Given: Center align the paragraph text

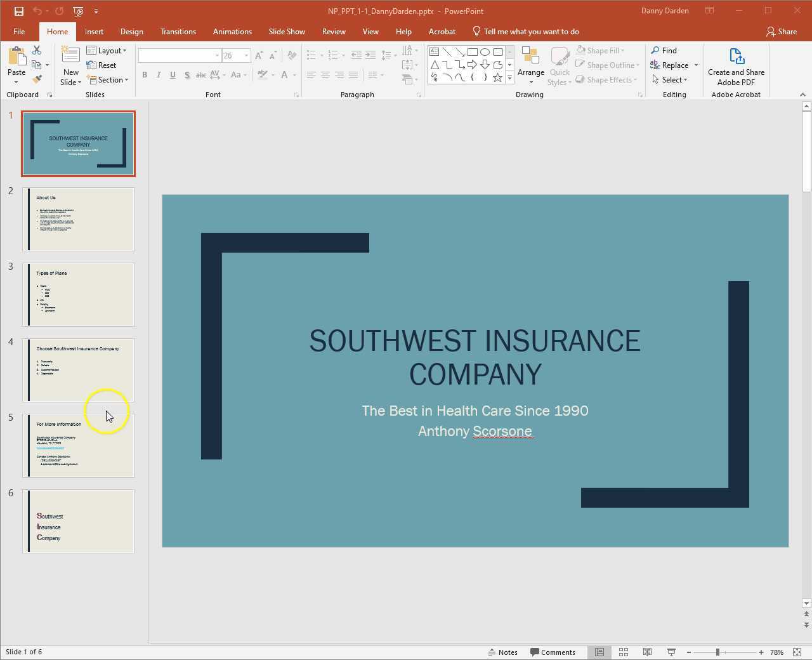Looking at the screenshot, I should [325, 75].
